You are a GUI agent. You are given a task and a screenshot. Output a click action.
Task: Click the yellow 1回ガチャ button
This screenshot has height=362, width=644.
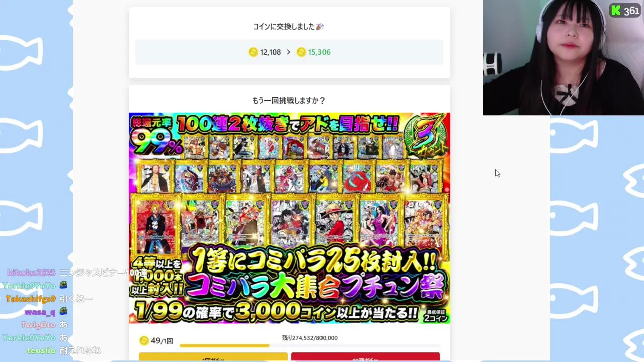213,357
